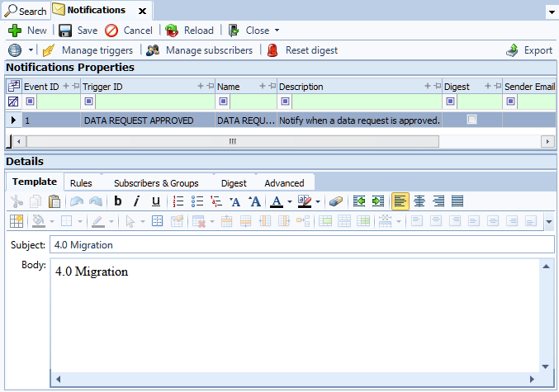The width and height of the screenshot is (559, 392).
Task: Click the globe language icon
Action: [x=15, y=50]
